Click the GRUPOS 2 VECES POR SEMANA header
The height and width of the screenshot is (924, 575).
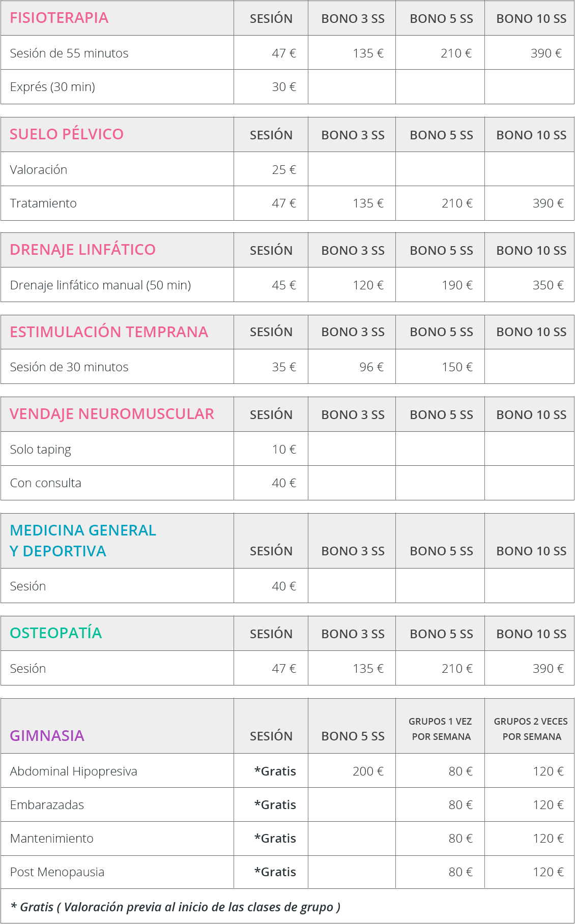pos(531,729)
